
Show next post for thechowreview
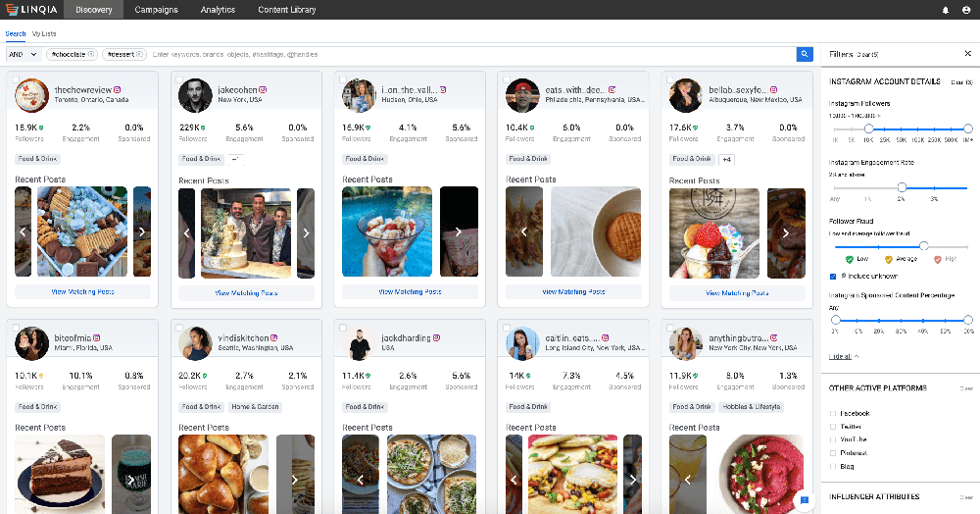(142, 232)
